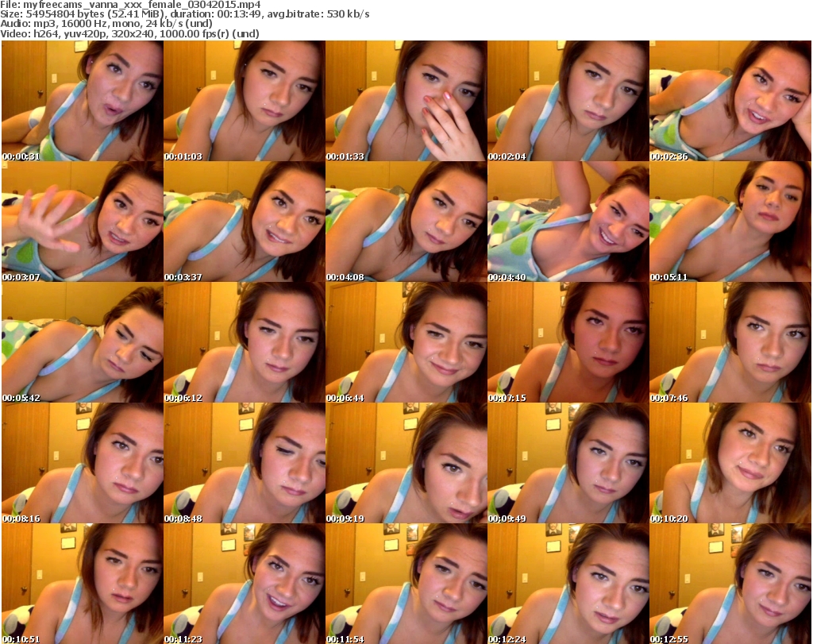Viewport: 813px width, 644px height.
Task: Choose the frame at 00:12:24
Action: [x=568, y=584]
